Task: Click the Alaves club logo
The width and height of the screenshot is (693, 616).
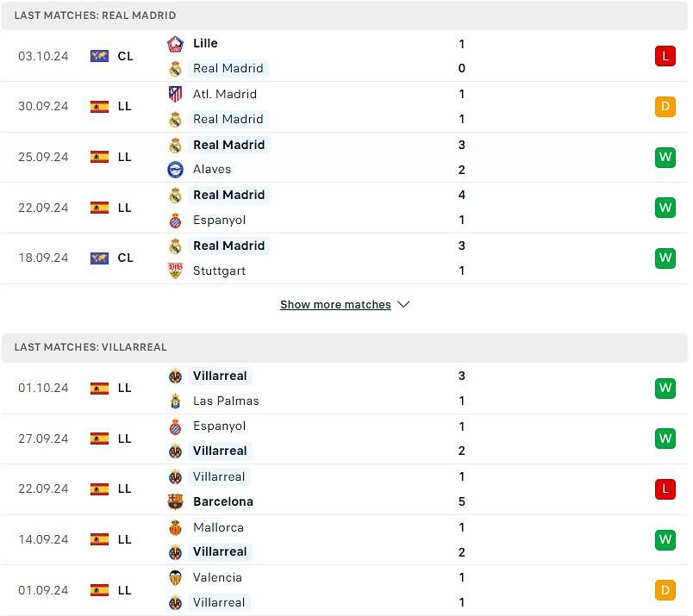Action: pyautogui.click(x=176, y=170)
